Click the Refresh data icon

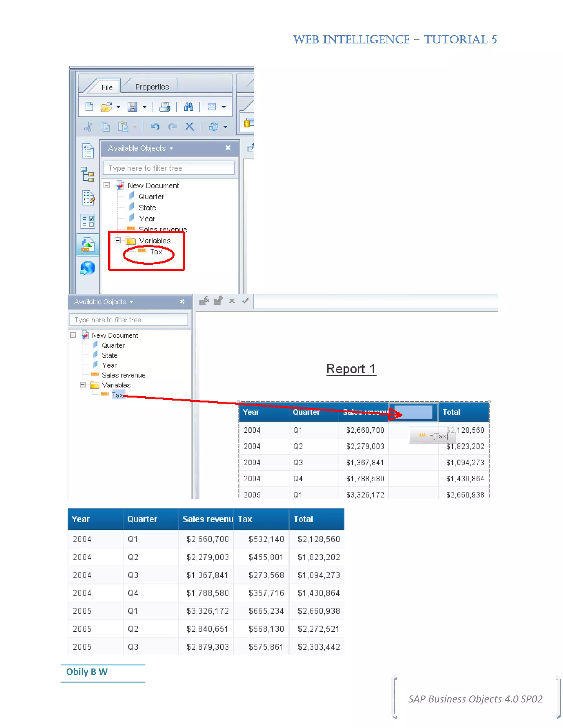[213, 127]
